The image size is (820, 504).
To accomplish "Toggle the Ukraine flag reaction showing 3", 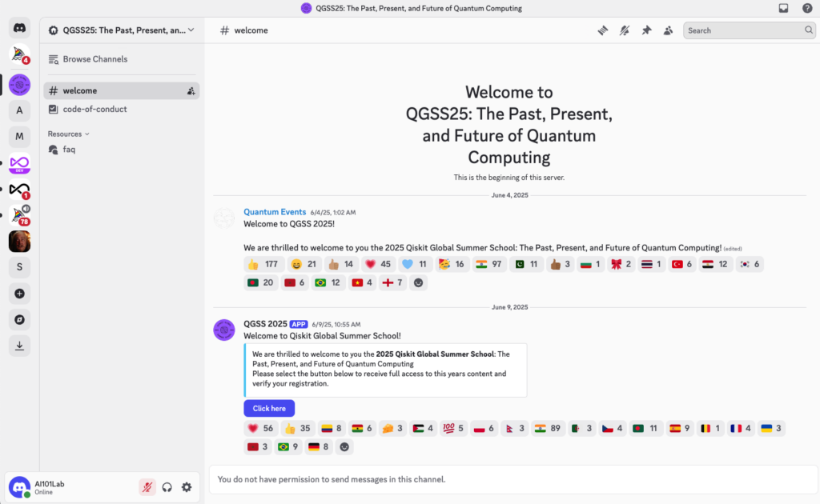I will click(771, 428).
